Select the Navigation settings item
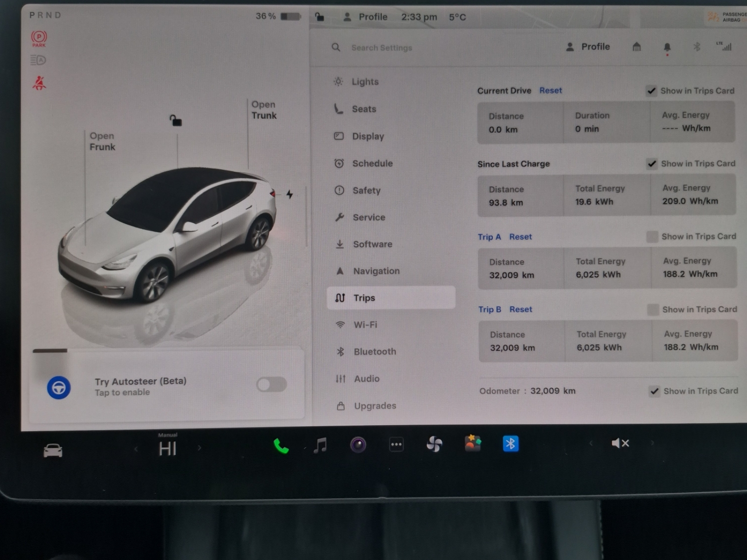Viewport: 747px width, 560px height. tap(376, 271)
